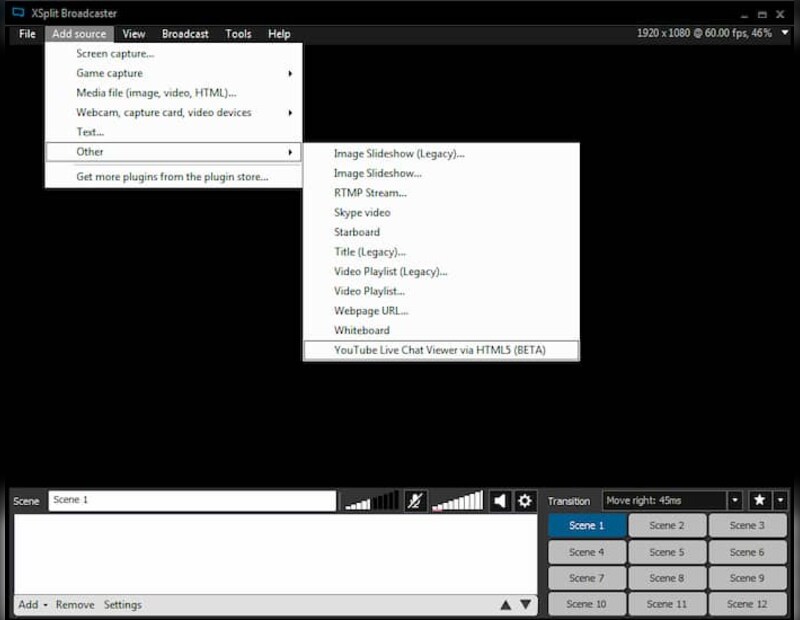Open the File menu
This screenshot has width=800, height=620.
pyautogui.click(x=27, y=34)
